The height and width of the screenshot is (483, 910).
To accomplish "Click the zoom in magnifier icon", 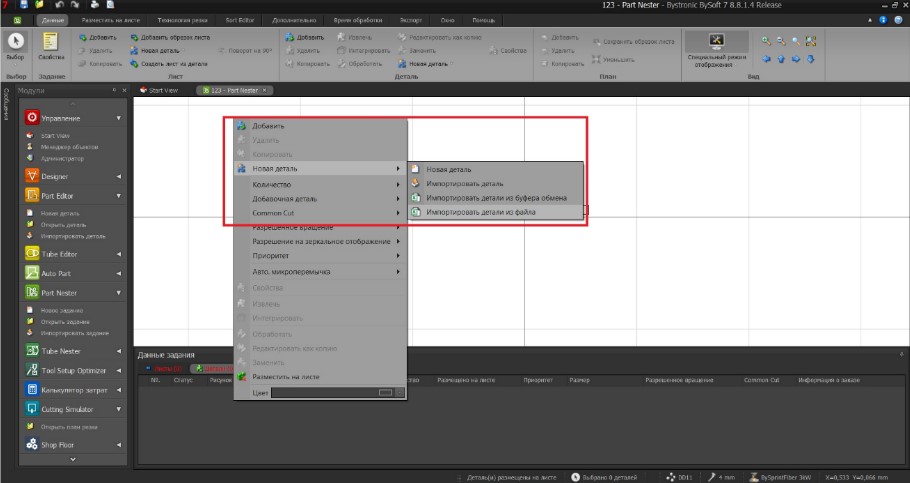I will [x=767, y=41].
